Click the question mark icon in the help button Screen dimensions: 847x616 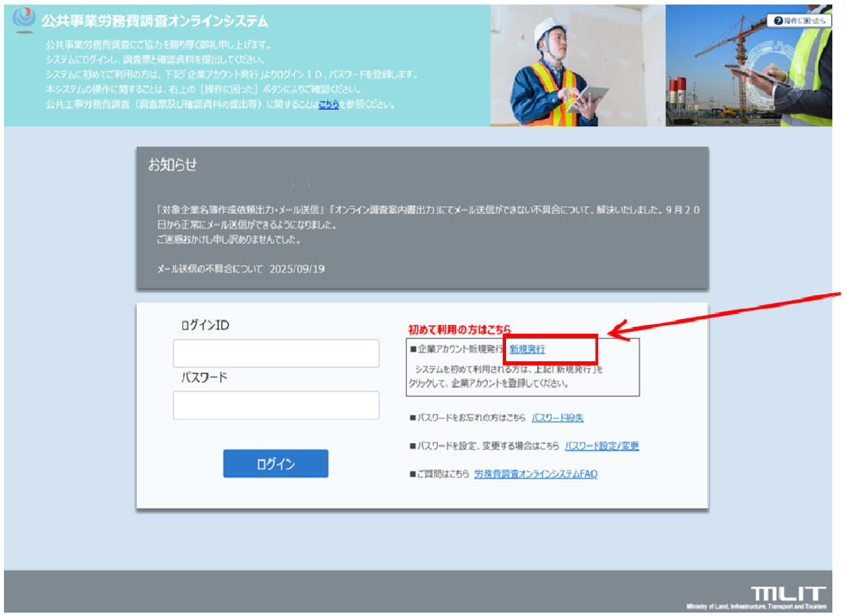click(x=778, y=21)
